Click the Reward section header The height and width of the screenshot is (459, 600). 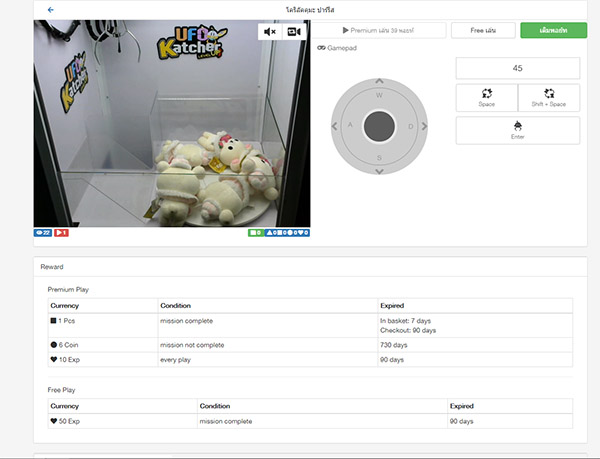point(51,267)
